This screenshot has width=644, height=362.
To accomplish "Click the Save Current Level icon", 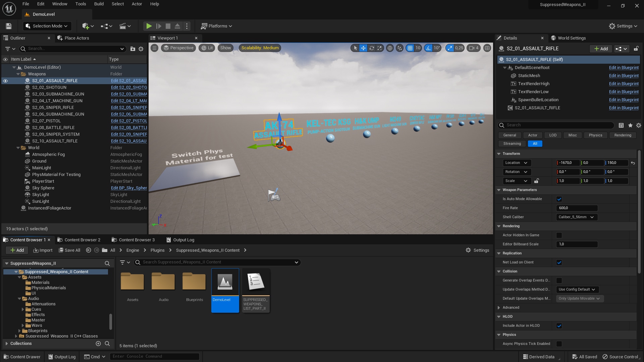I will (x=8, y=26).
